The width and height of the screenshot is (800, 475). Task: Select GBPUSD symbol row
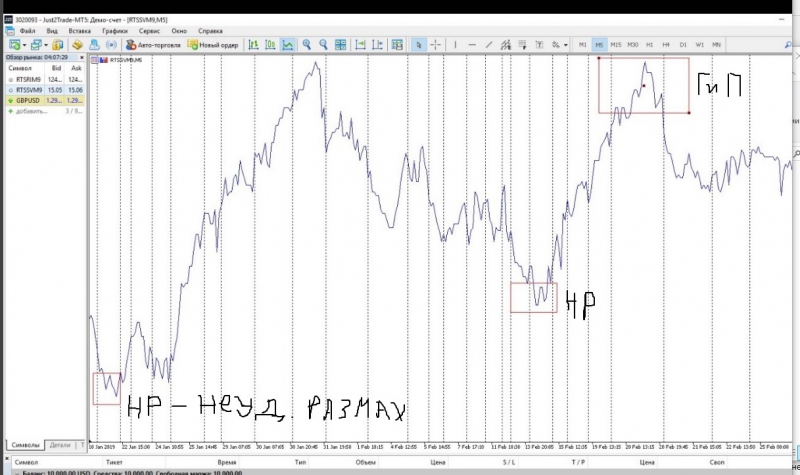tap(45, 101)
